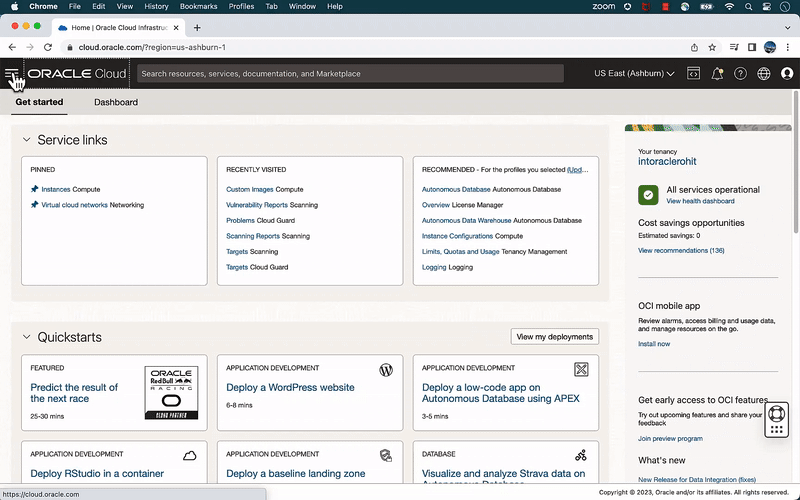Click inside the Oracle Cloud search field

coord(350,73)
